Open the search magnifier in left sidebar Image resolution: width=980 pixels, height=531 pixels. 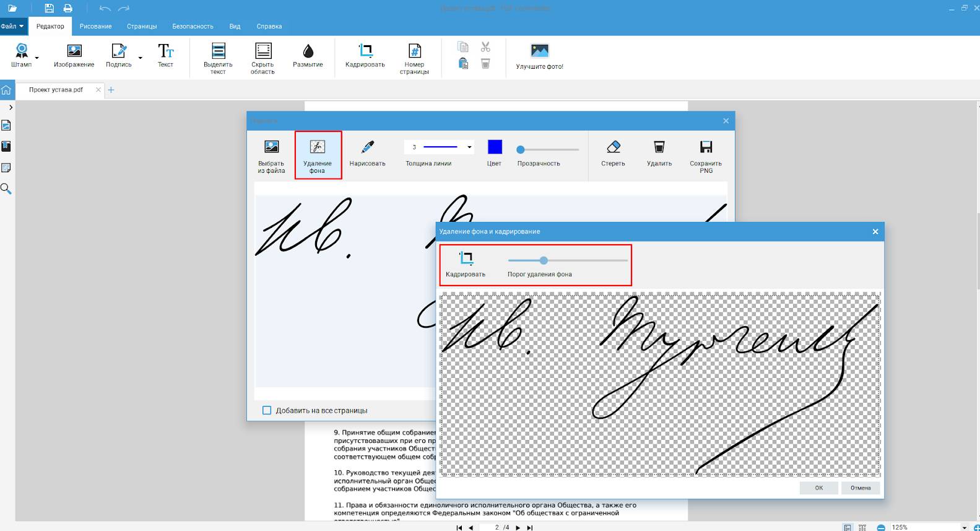click(6, 189)
